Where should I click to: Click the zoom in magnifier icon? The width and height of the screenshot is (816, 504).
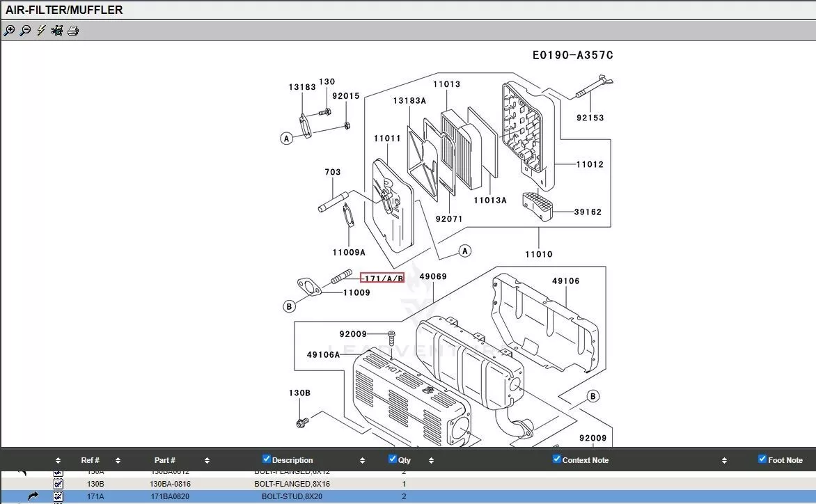pyautogui.click(x=9, y=31)
